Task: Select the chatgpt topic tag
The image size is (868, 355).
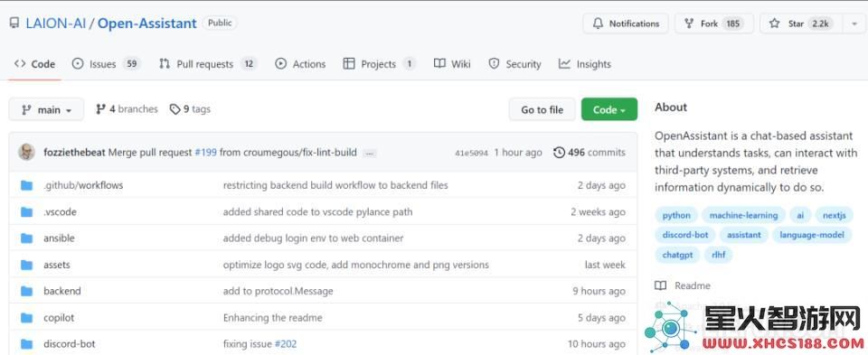Action: 677,255
